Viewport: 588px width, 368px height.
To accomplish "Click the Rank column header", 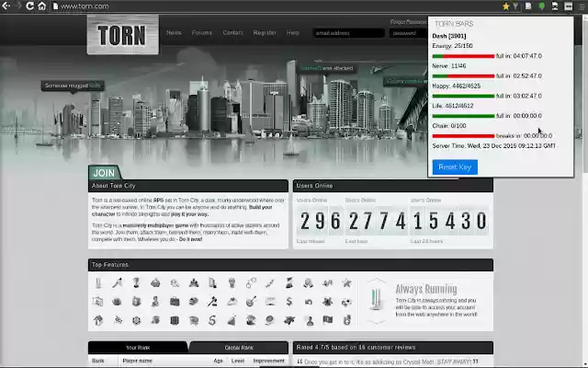I will (98, 361).
